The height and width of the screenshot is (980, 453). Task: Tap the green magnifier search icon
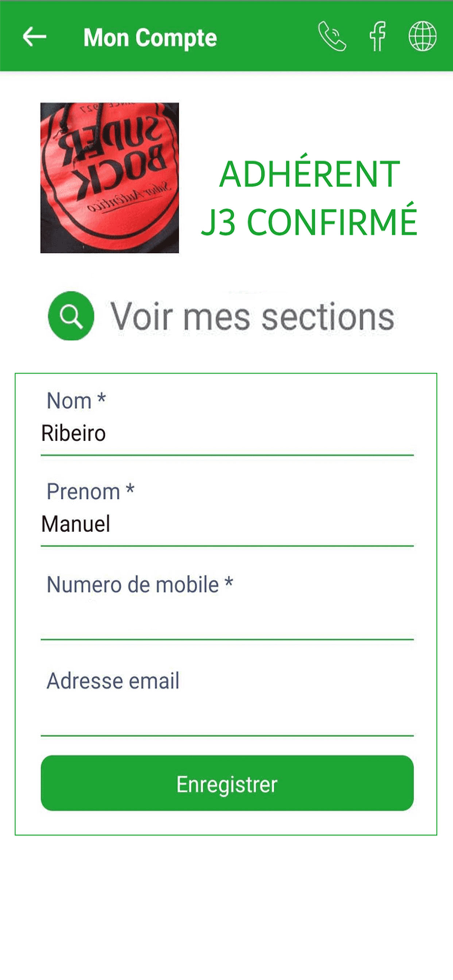(x=71, y=316)
